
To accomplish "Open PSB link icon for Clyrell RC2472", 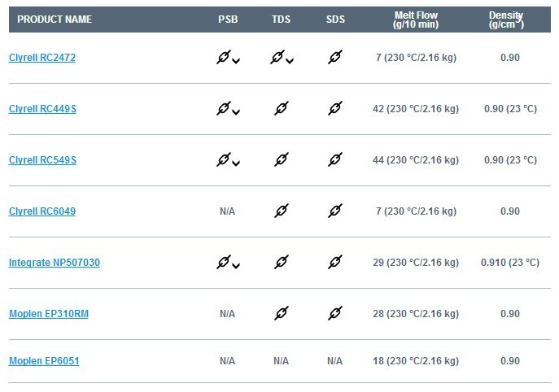I will point(224,57).
